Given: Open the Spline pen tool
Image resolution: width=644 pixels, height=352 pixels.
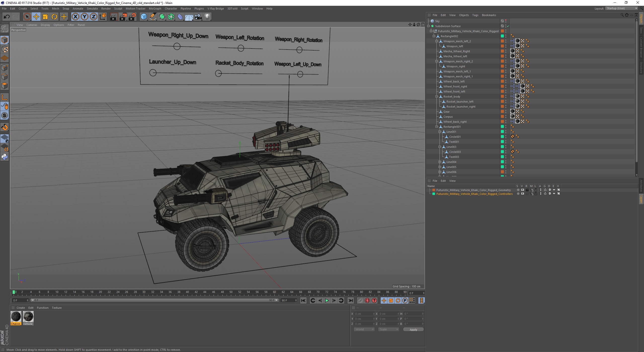Looking at the screenshot, I should [x=153, y=17].
